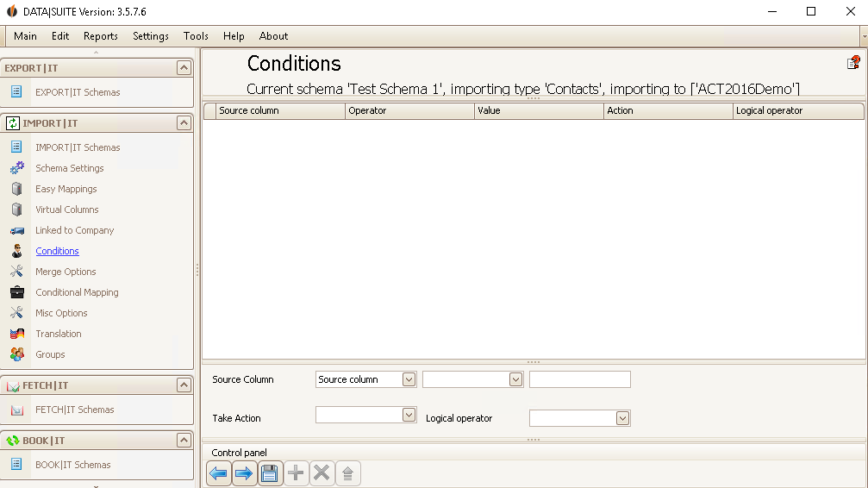The width and height of the screenshot is (868, 488).
Task: Click the Merge Options tools icon
Action: click(x=16, y=272)
